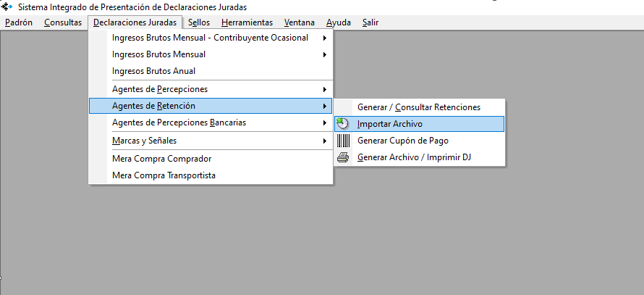Image resolution: width=644 pixels, height=295 pixels.
Task: Expand Ingresos Brutos Mensual Contribuyente Ocasional submenu
Action: tap(324, 38)
